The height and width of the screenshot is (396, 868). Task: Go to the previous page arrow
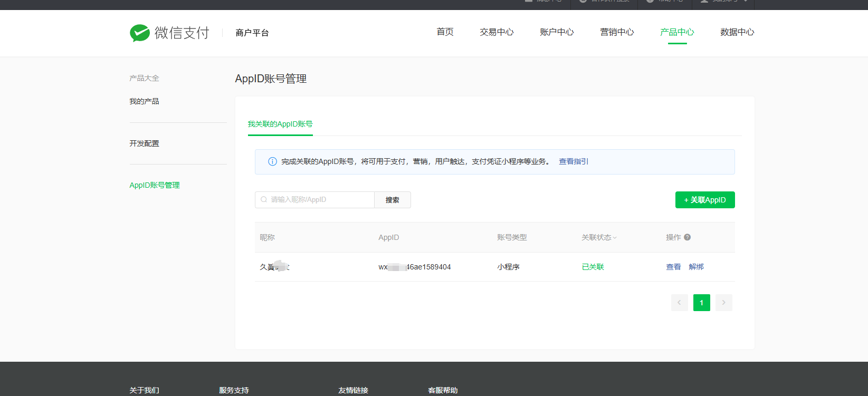(x=679, y=303)
